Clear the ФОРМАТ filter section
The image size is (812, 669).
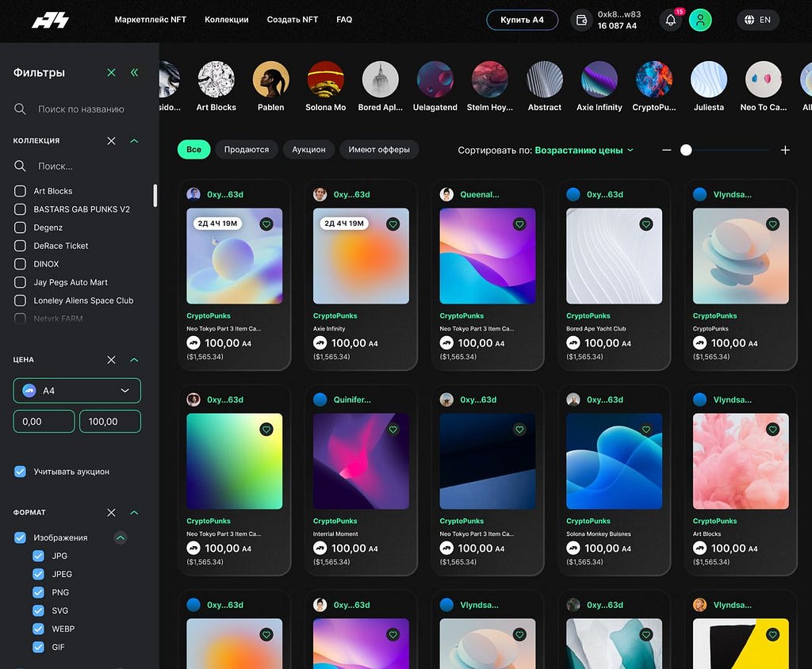click(111, 513)
